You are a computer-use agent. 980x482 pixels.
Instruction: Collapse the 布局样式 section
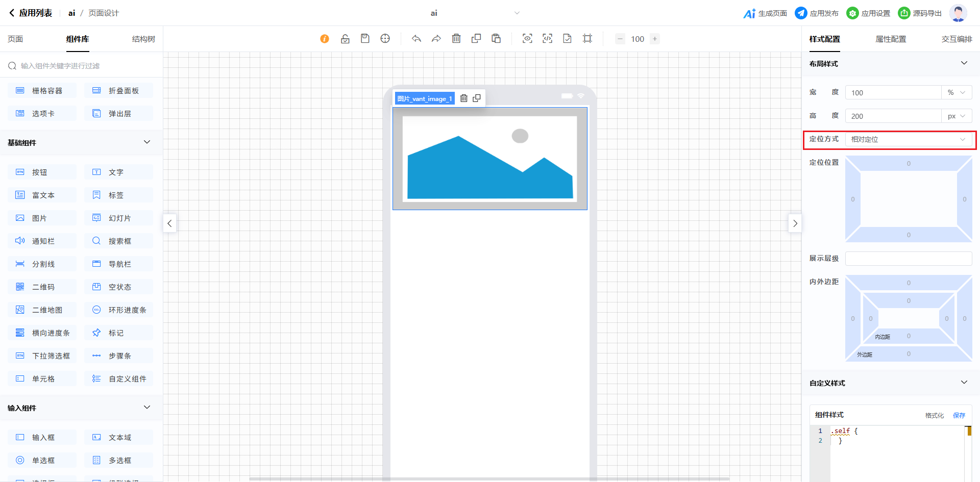tap(964, 63)
